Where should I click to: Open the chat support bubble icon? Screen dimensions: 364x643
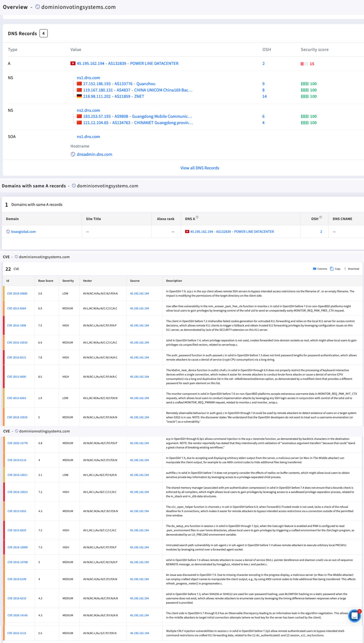click(x=354, y=616)
